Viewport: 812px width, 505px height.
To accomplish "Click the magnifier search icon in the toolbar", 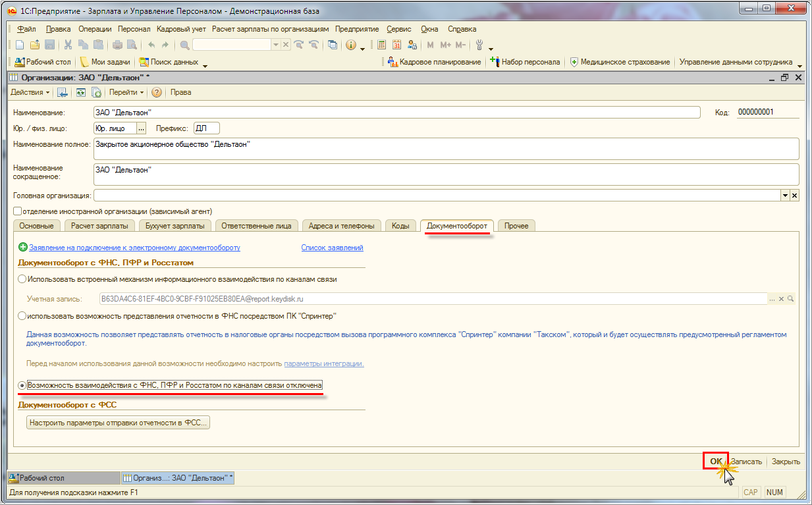I will click(184, 45).
